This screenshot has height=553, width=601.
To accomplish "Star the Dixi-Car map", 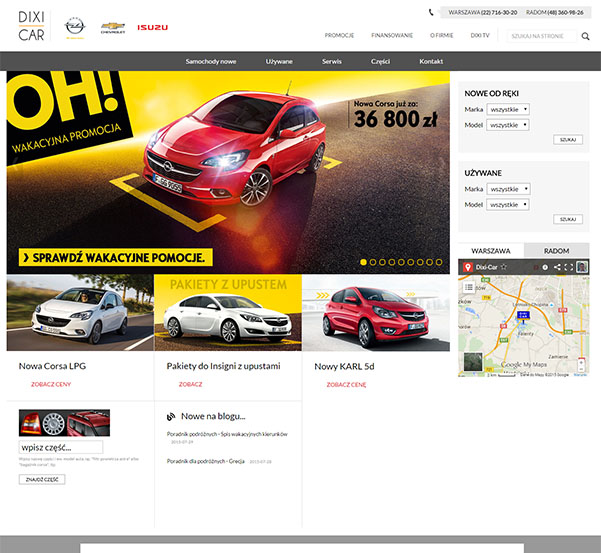I will point(504,267).
